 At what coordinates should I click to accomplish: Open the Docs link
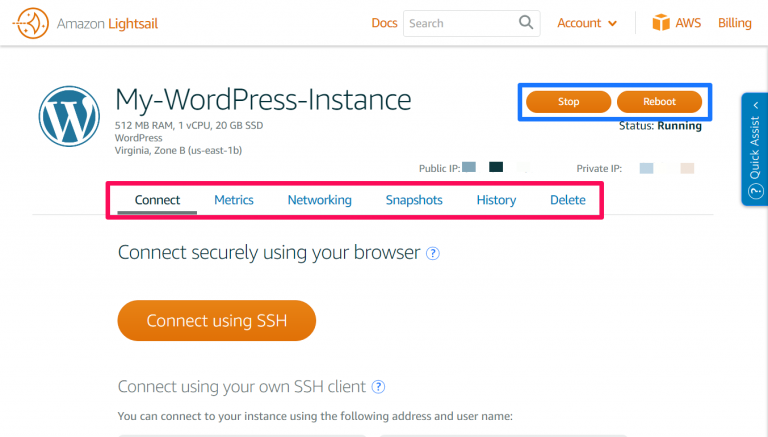click(x=384, y=23)
